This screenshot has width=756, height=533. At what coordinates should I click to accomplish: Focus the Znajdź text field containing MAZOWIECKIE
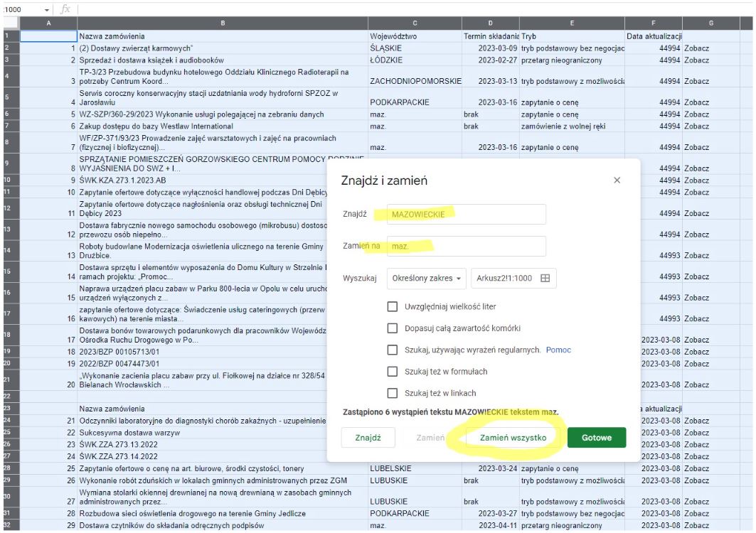click(466, 215)
